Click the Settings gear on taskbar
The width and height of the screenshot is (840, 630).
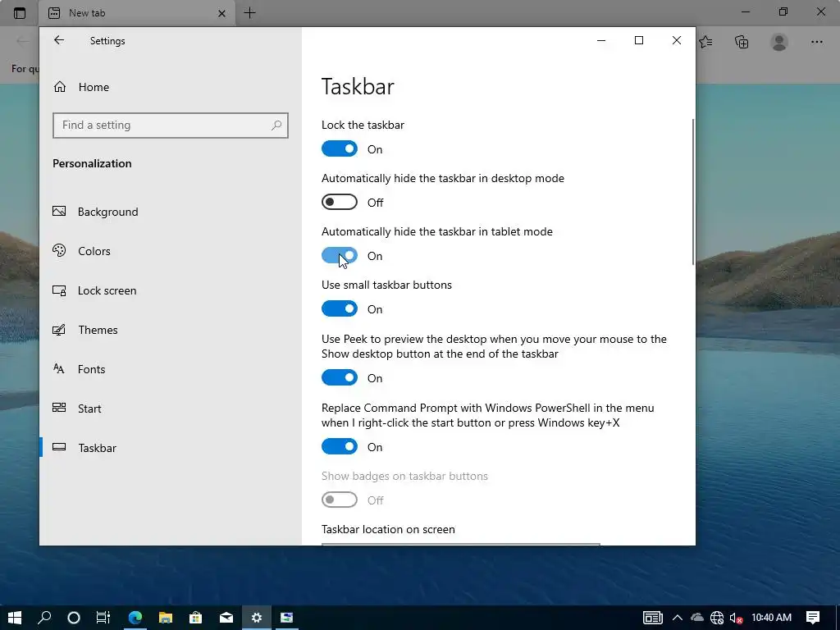point(257,618)
